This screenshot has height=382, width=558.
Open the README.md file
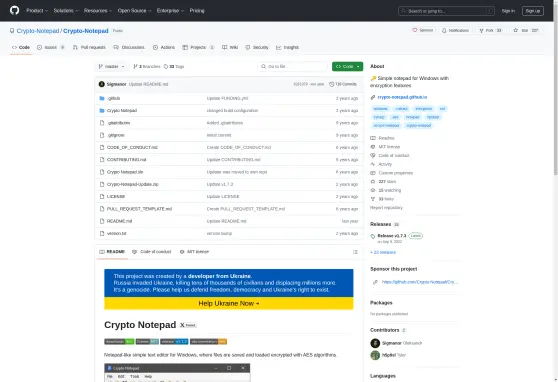(119, 221)
